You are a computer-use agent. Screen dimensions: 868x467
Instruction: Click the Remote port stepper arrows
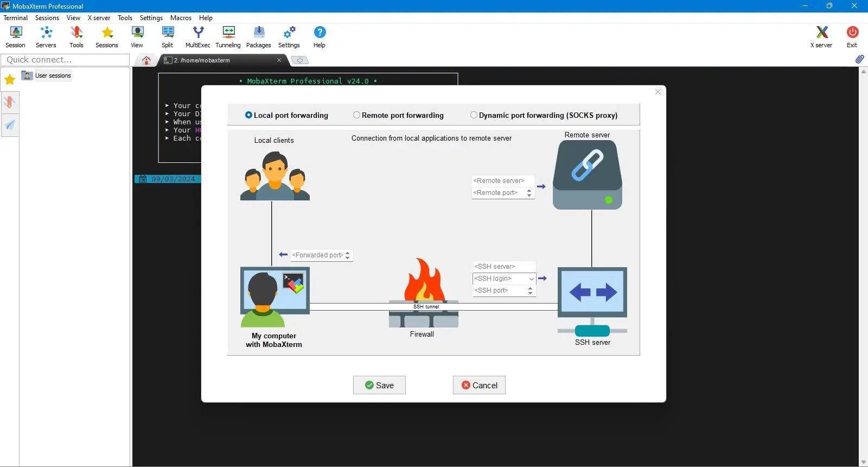(529, 193)
